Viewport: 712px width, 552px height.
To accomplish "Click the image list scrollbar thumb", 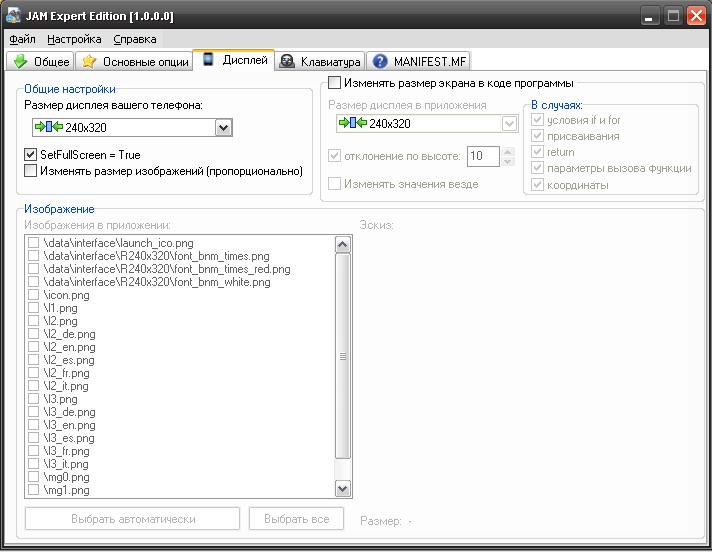I will (342, 356).
